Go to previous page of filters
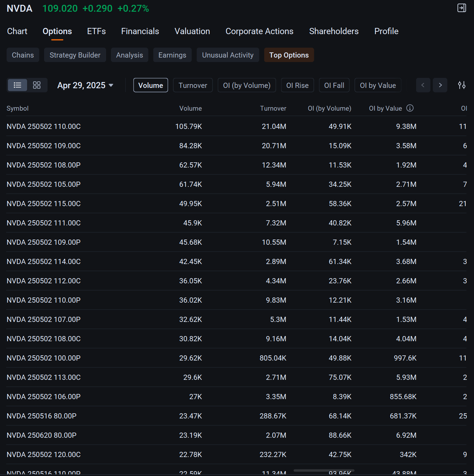Viewport: 474px width, 476px height. click(423, 85)
